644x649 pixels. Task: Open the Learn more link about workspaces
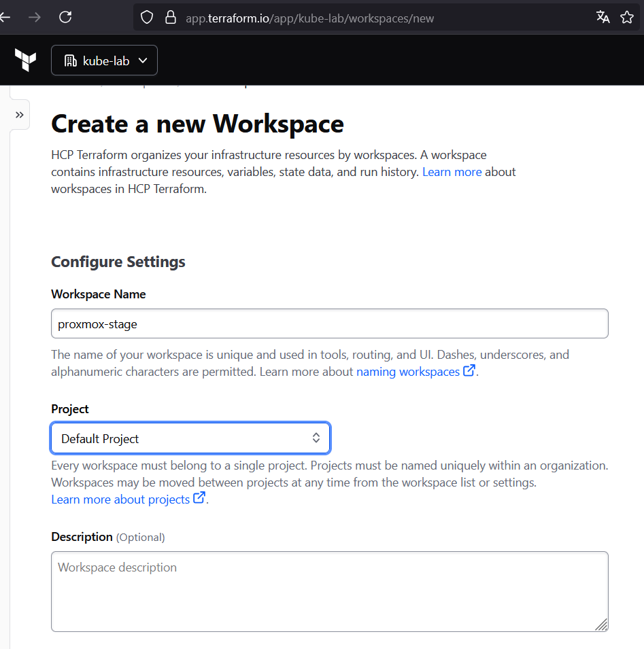[x=452, y=172]
